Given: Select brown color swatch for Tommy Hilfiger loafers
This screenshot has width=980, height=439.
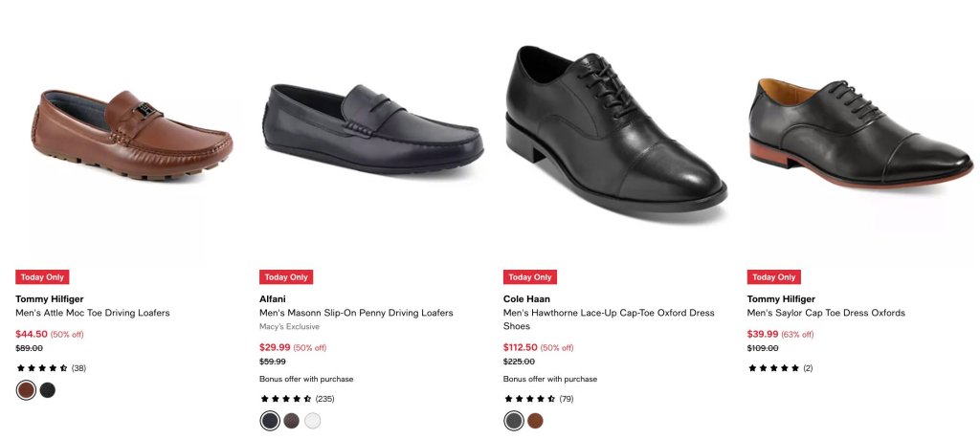Looking at the screenshot, I should click(26, 390).
